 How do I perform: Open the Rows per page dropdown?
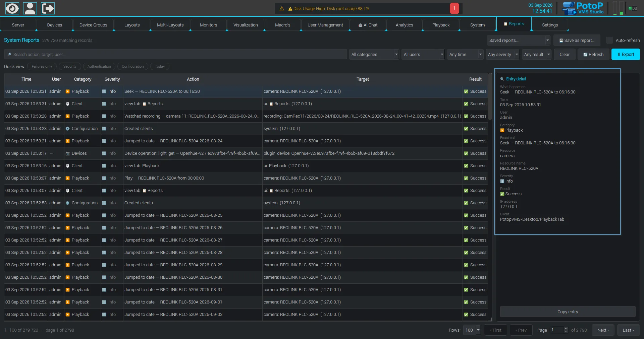click(472, 330)
